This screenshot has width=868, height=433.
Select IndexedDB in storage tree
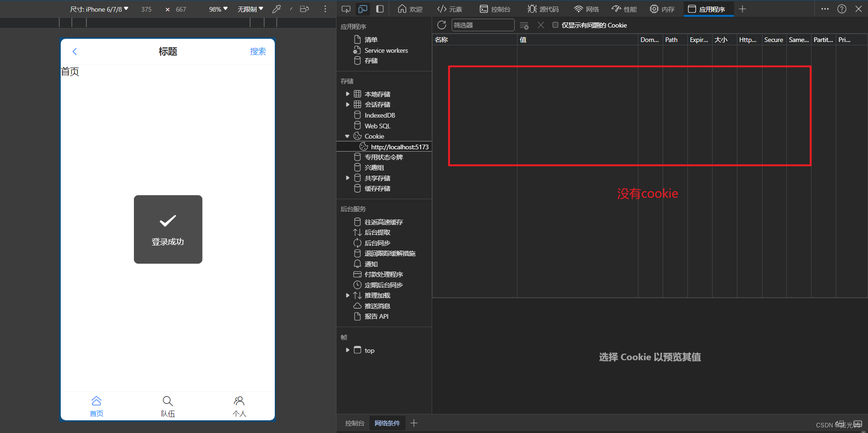[x=379, y=115]
